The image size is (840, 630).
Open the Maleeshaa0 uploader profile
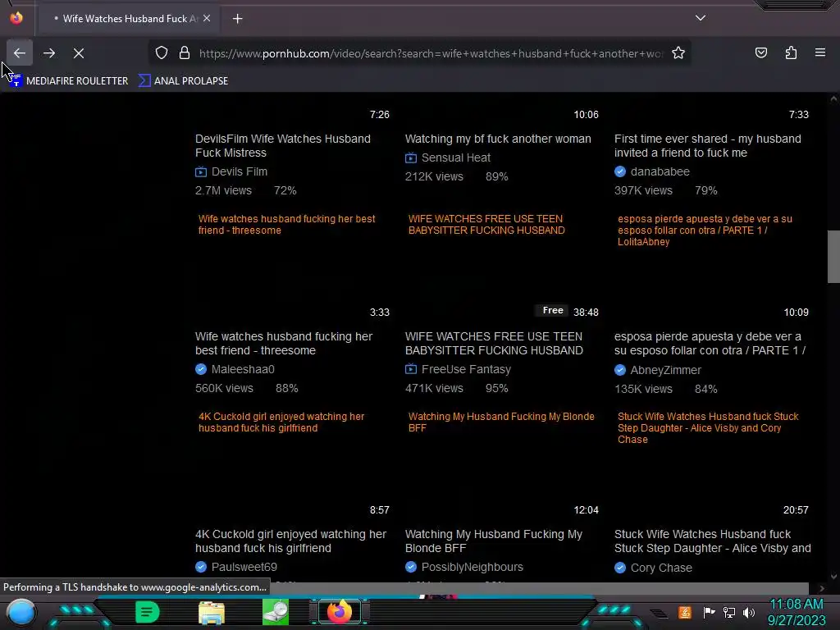(243, 369)
